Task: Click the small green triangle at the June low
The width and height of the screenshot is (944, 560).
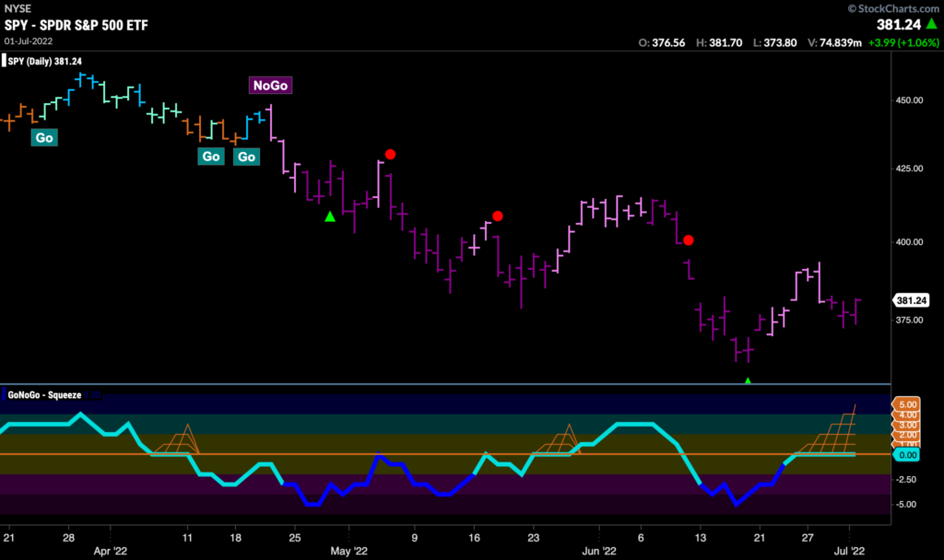Action: coord(748,380)
